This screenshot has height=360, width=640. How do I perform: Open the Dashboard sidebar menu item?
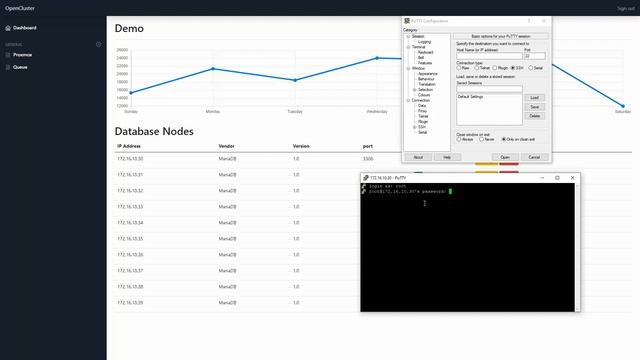pos(24,28)
